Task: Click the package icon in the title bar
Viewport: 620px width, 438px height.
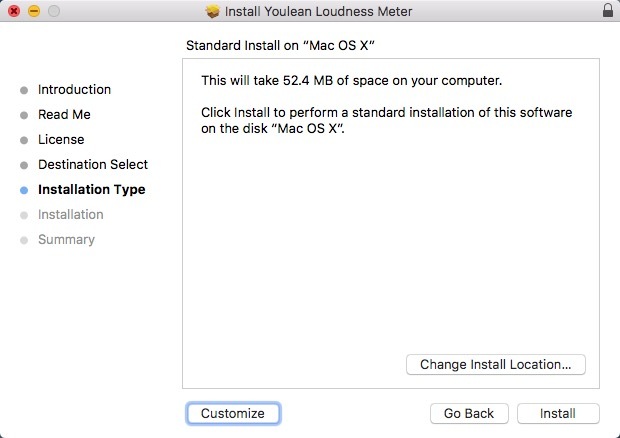Action: [x=212, y=11]
